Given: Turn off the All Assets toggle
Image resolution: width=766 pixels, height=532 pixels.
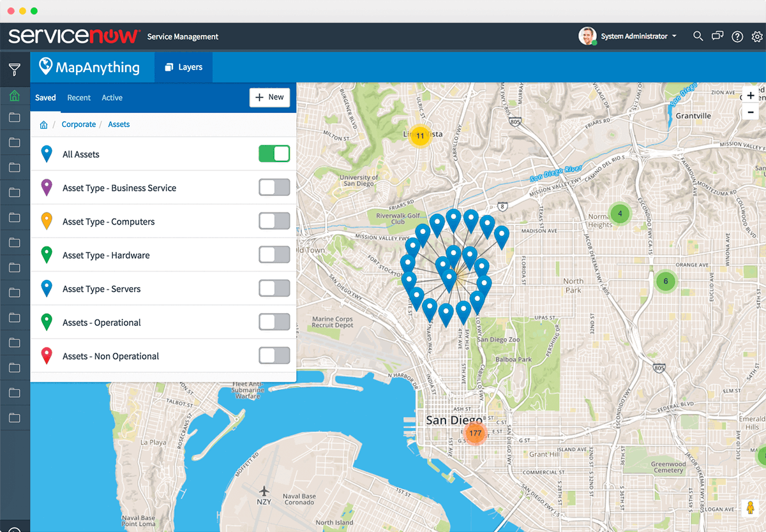Looking at the screenshot, I should (274, 154).
